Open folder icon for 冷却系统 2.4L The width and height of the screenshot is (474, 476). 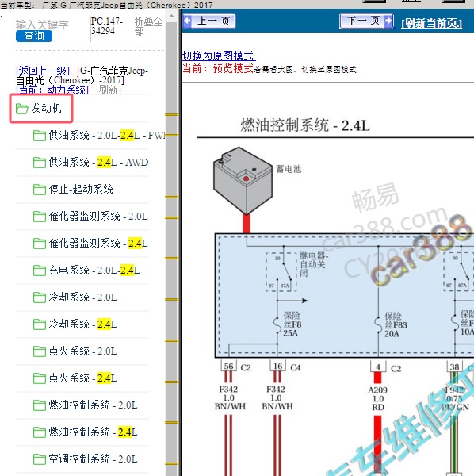[40, 324]
